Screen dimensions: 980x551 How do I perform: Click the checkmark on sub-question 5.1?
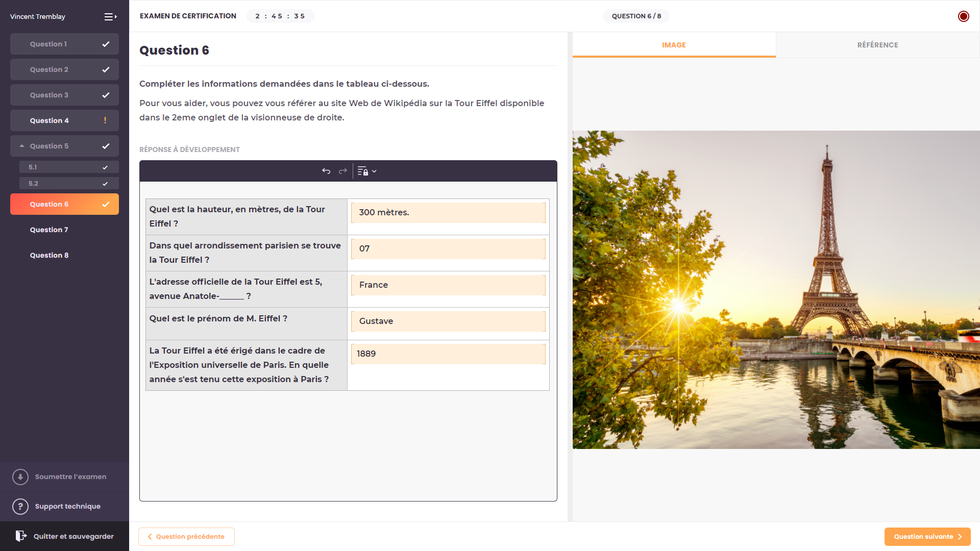point(105,167)
